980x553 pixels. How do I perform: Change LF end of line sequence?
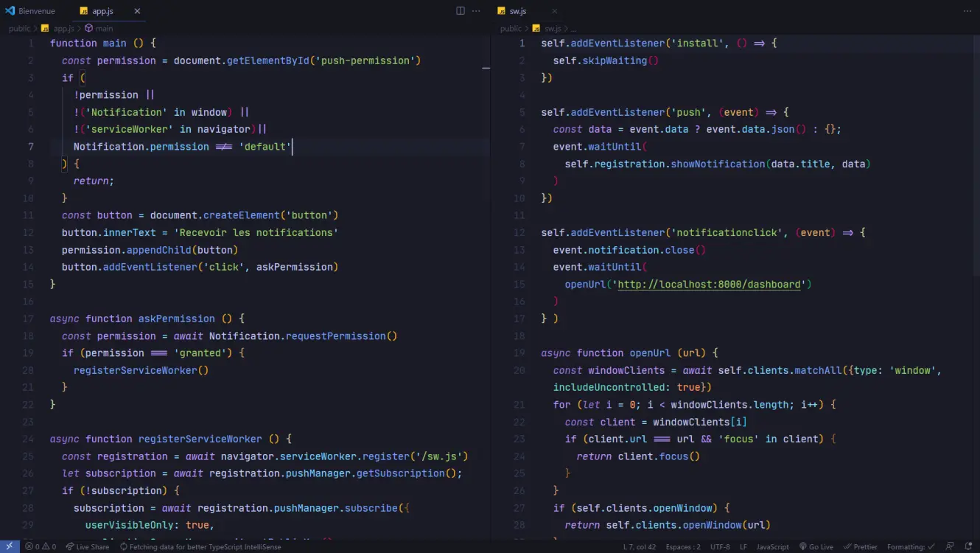[x=743, y=546]
